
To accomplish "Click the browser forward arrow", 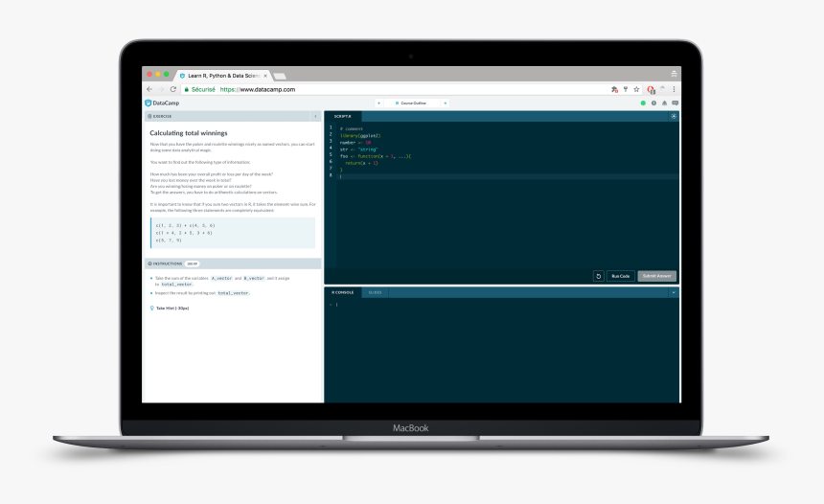I will click(161, 89).
